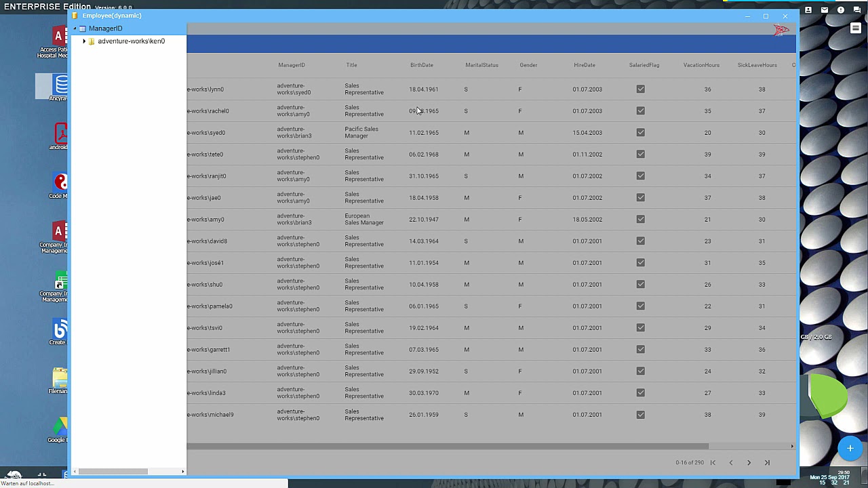Click the 'European Sales Manager' title cell
Viewport: 868px width, 488px height.
pyautogui.click(x=364, y=219)
